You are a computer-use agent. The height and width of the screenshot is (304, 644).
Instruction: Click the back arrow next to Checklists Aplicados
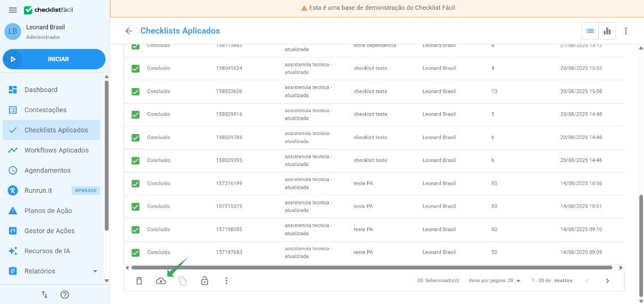click(129, 30)
